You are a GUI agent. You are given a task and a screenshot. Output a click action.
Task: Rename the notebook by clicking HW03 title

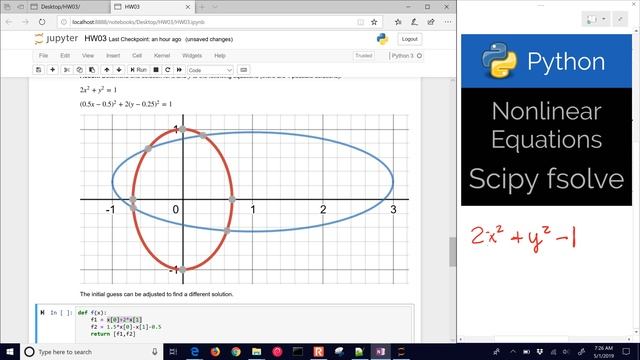pyautogui.click(x=96, y=39)
